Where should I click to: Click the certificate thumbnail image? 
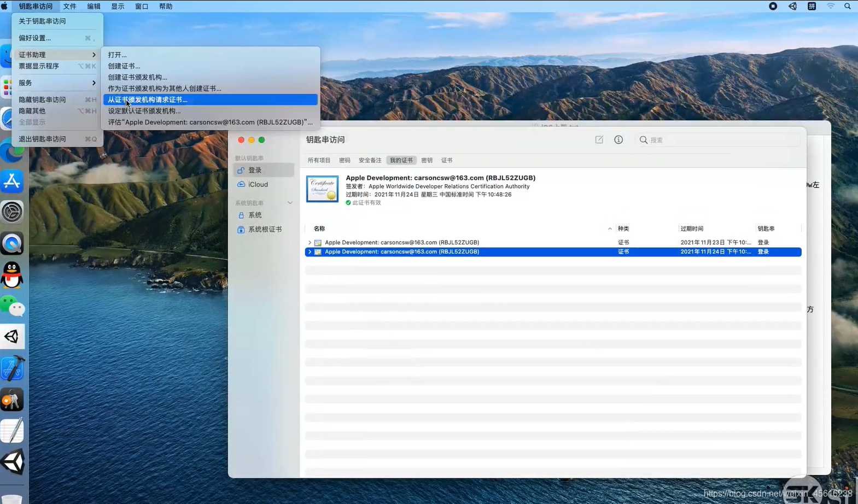click(x=322, y=189)
